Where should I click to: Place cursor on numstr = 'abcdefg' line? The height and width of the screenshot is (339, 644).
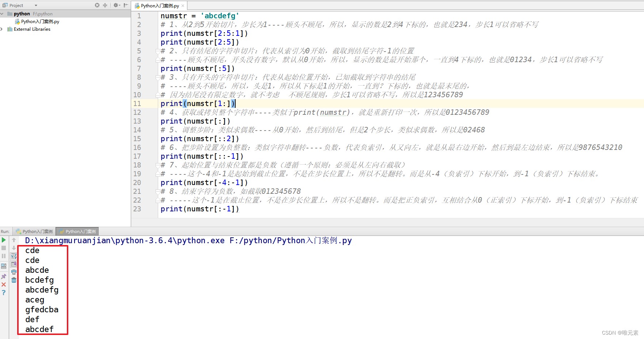[200, 16]
